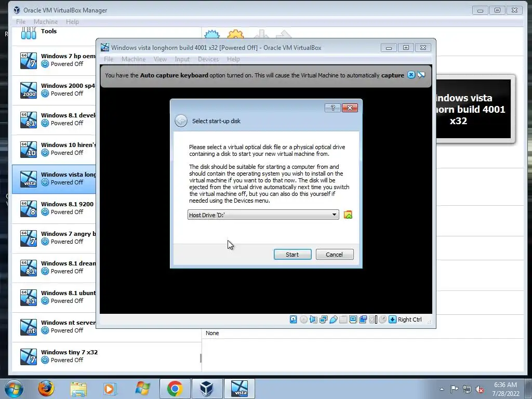Image resolution: width=532 pixels, height=399 pixels.
Task: Open the File menu in VM window
Action: (x=109, y=59)
